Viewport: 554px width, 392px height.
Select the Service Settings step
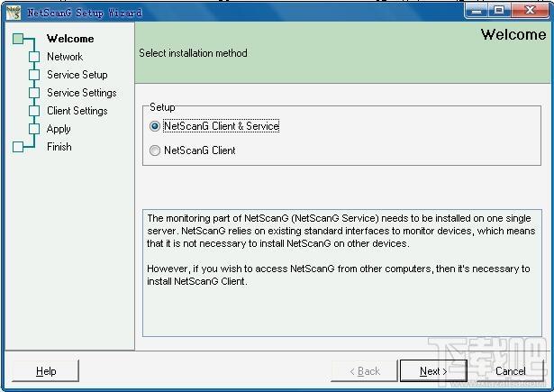[82, 93]
